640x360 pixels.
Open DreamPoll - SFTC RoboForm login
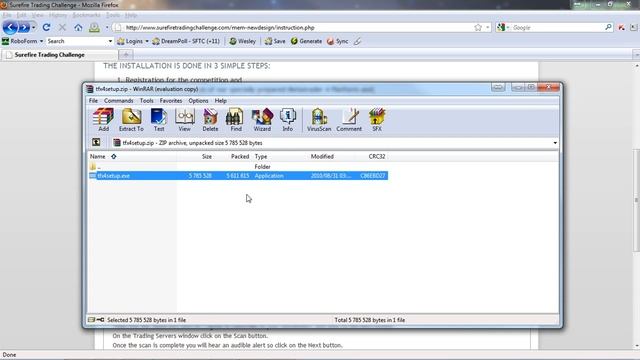click(x=186, y=41)
